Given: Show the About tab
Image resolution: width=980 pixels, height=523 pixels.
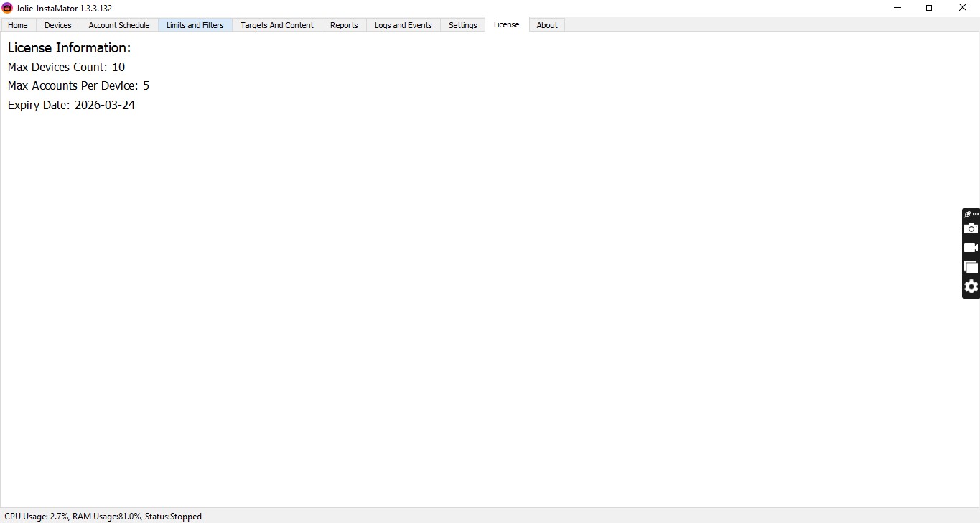Looking at the screenshot, I should click(x=547, y=25).
